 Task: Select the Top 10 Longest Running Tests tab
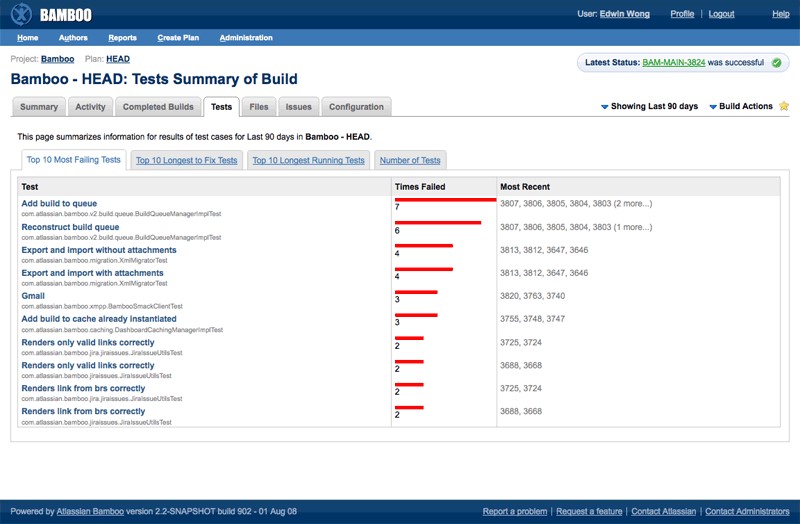(x=308, y=160)
